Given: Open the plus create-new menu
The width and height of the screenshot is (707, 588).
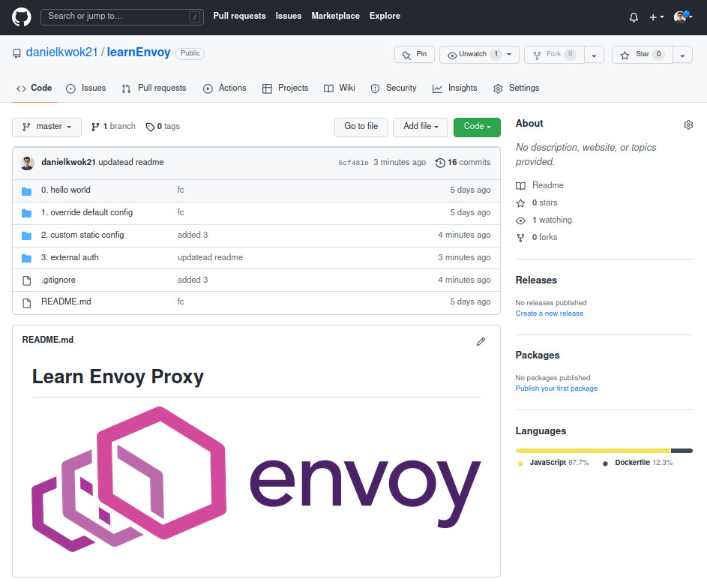Looking at the screenshot, I should pyautogui.click(x=656, y=17).
